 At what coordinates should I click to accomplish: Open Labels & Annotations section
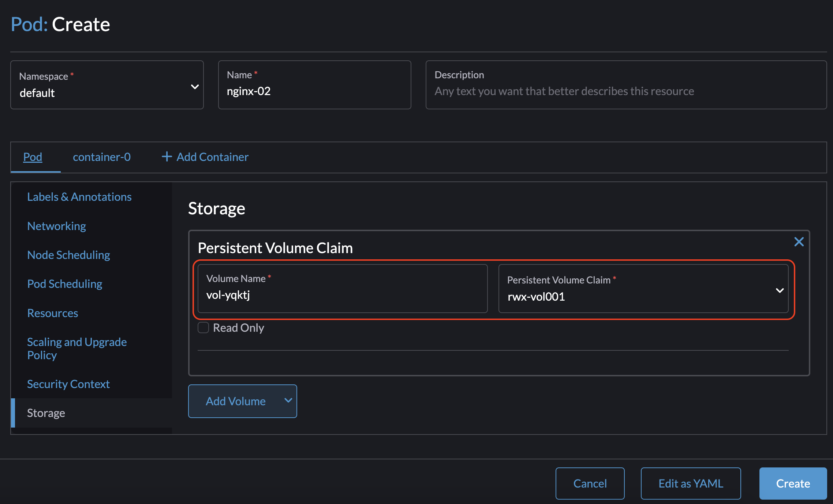(x=79, y=196)
